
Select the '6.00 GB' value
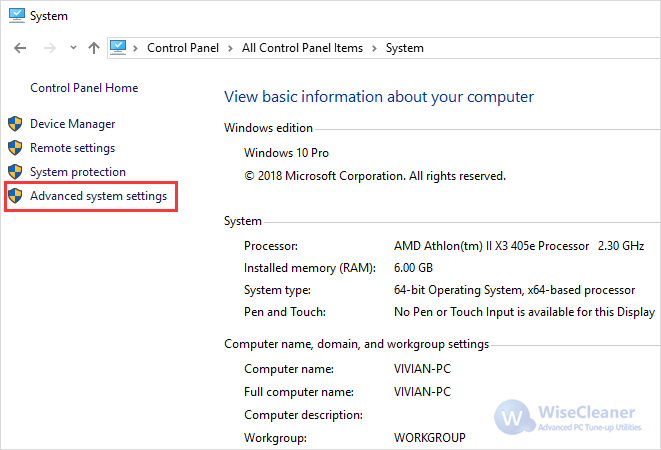point(414,268)
